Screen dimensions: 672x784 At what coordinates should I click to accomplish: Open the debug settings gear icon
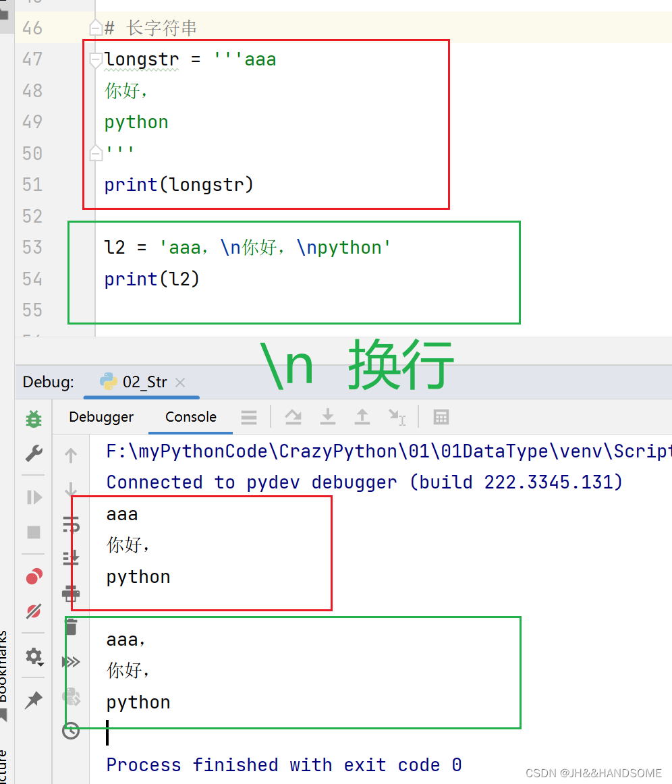coord(34,656)
